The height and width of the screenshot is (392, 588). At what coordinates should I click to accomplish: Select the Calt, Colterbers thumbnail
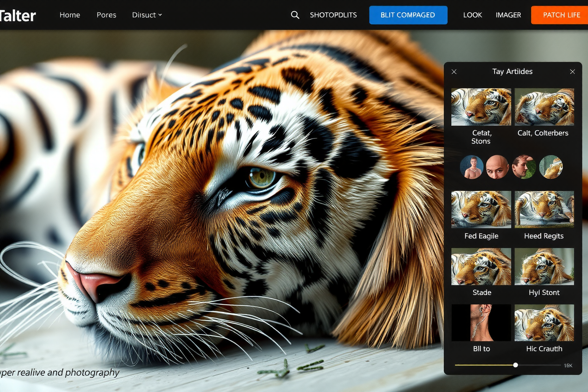[544, 107]
